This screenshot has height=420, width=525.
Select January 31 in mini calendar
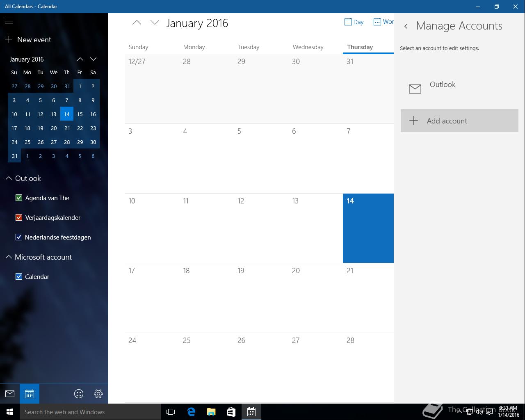[14, 156]
